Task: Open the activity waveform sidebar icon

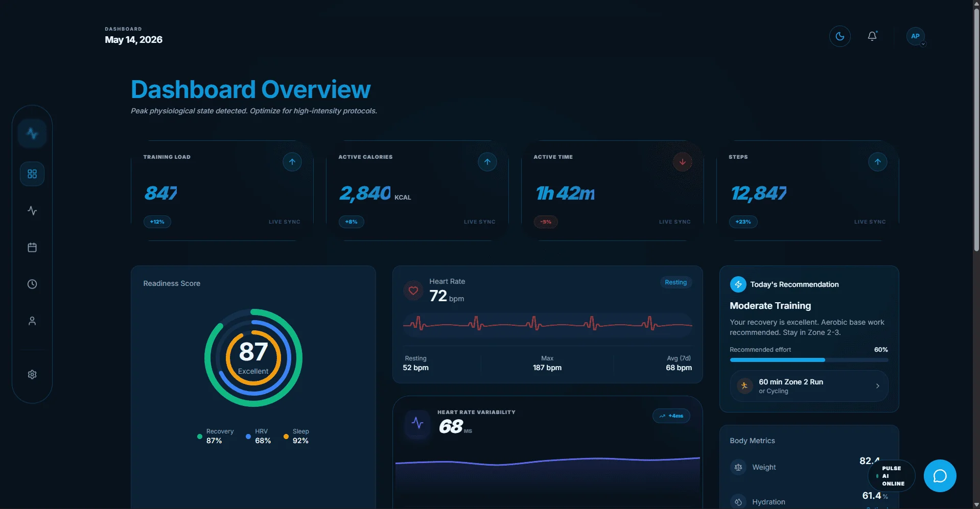Action: [32, 210]
